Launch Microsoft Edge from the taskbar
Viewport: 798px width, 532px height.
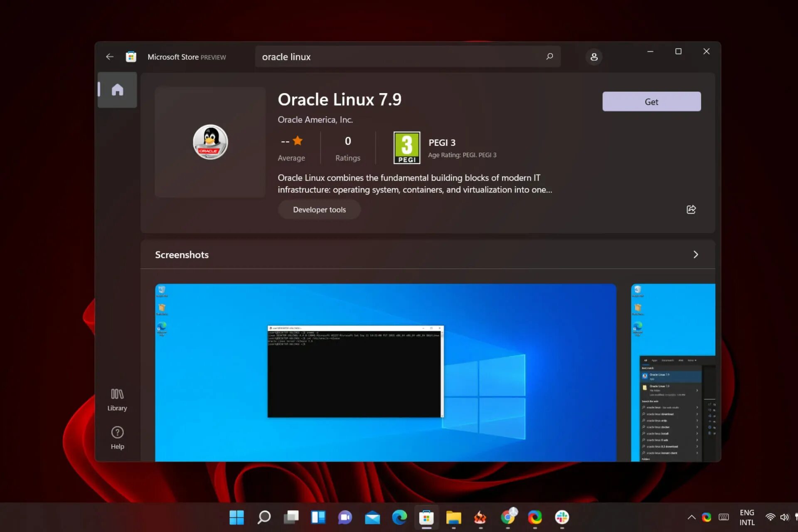[399, 517]
